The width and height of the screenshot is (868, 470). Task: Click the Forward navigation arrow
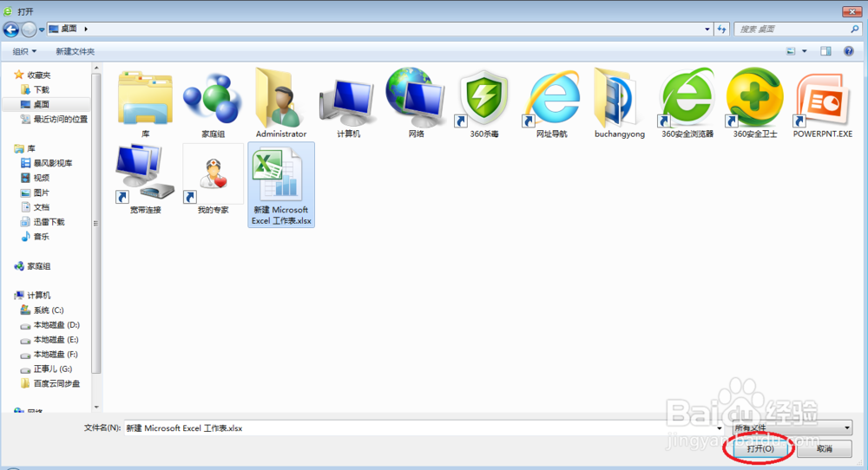pos(29,29)
